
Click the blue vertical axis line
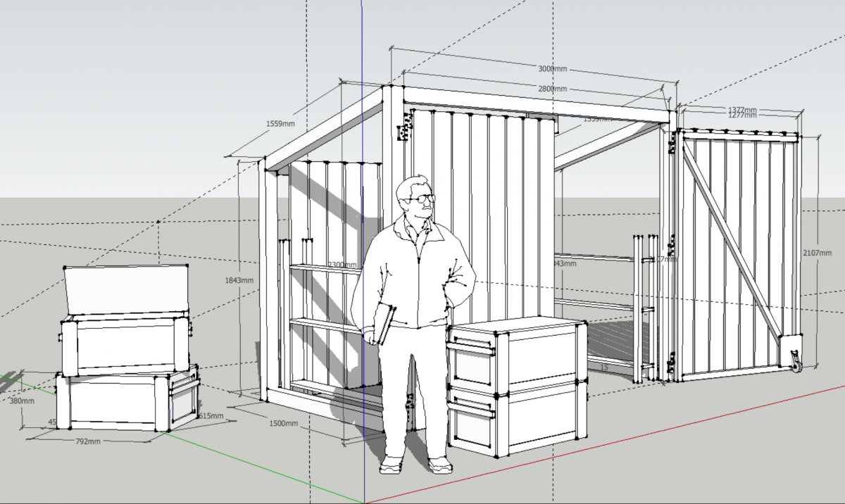[x=362, y=56]
